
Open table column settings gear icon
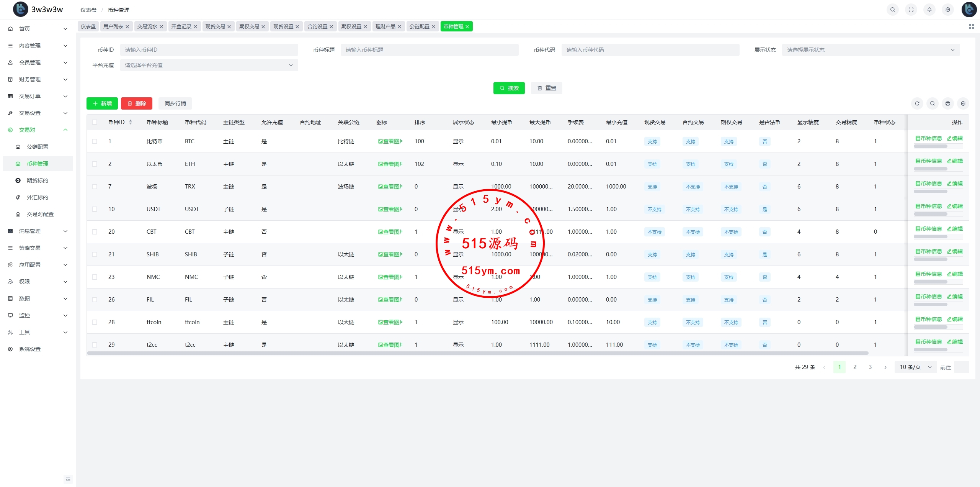[963, 103]
